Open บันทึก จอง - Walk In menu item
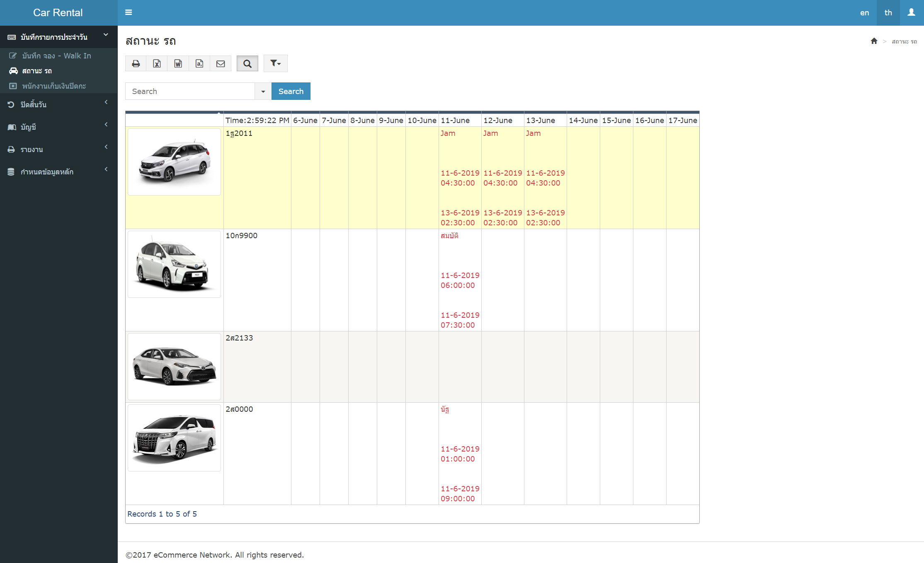The image size is (924, 563). pyautogui.click(x=56, y=56)
